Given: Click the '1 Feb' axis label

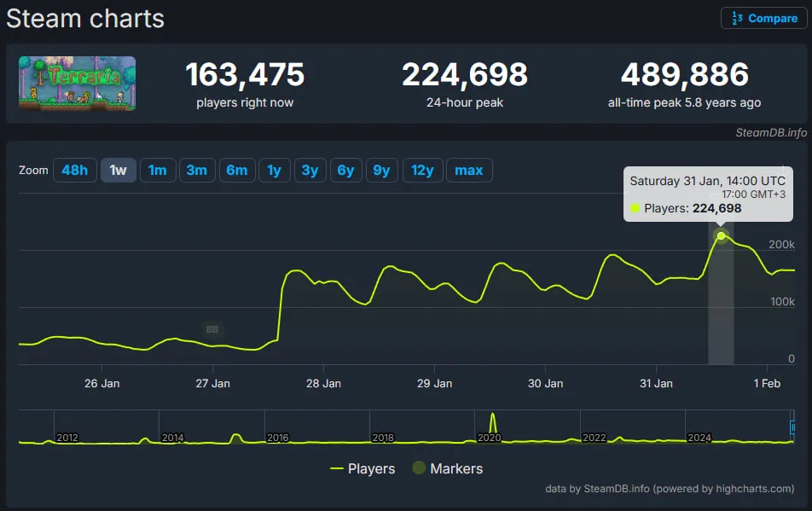Looking at the screenshot, I should pyautogui.click(x=767, y=384).
